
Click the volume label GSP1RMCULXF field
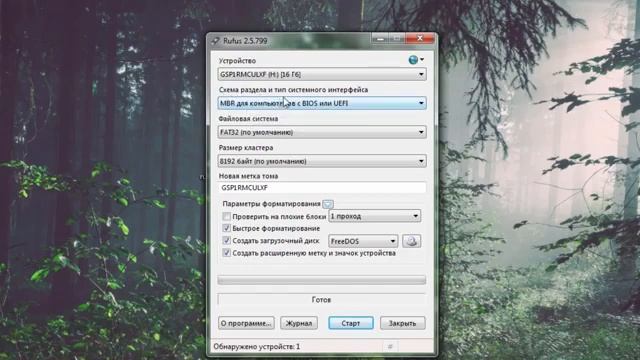(322, 187)
